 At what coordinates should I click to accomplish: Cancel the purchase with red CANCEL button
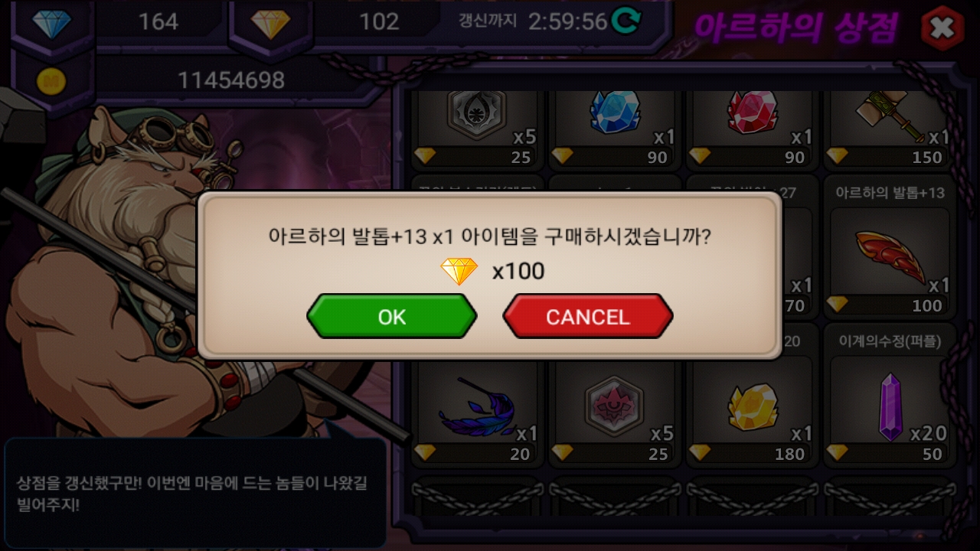587,316
